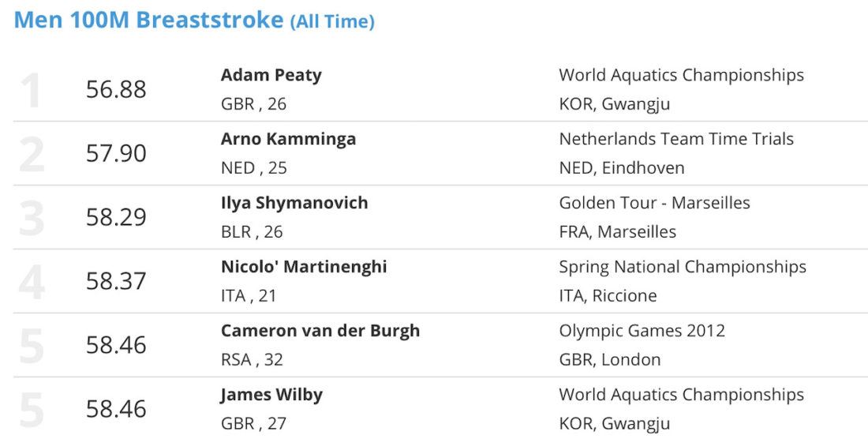Click Nicolo' Martinenghi's name
868x439 pixels.
(x=304, y=267)
